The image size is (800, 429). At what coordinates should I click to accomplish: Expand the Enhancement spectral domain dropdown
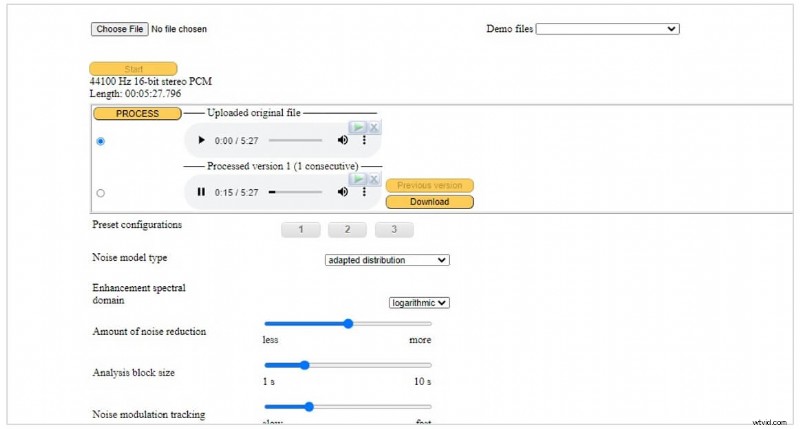tap(419, 302)
